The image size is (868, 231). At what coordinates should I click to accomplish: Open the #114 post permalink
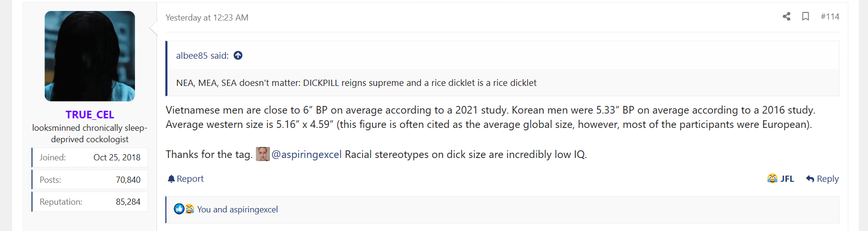click(830, 17)
